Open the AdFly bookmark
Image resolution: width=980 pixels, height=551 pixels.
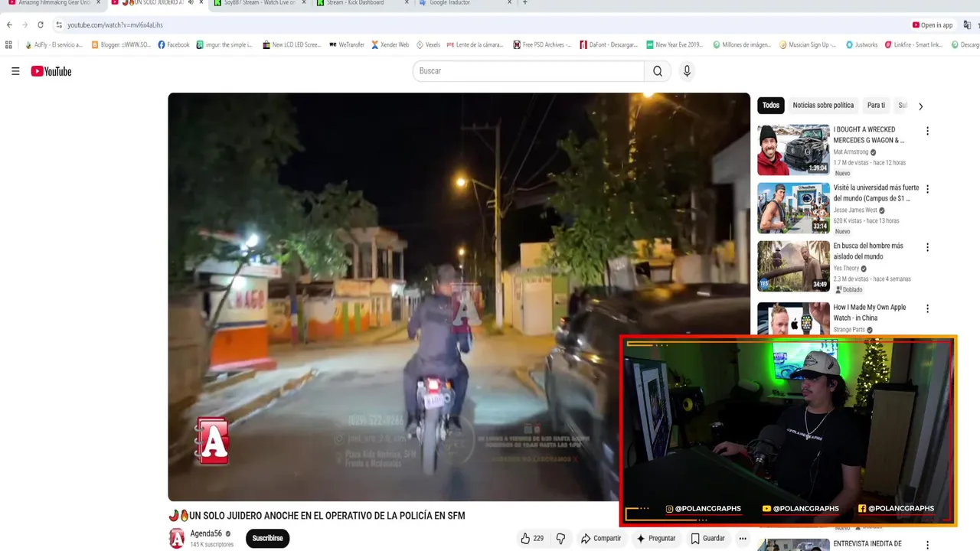coord(53,45)
